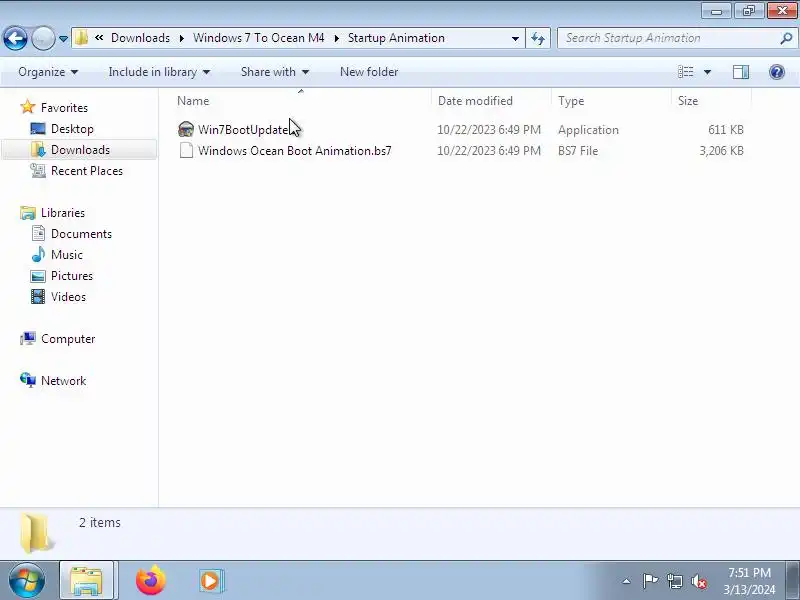Image resolution: width=800 pixels, height=600 pixels.
Task: Click the Pictures library icon
Action: coord(38,276)
